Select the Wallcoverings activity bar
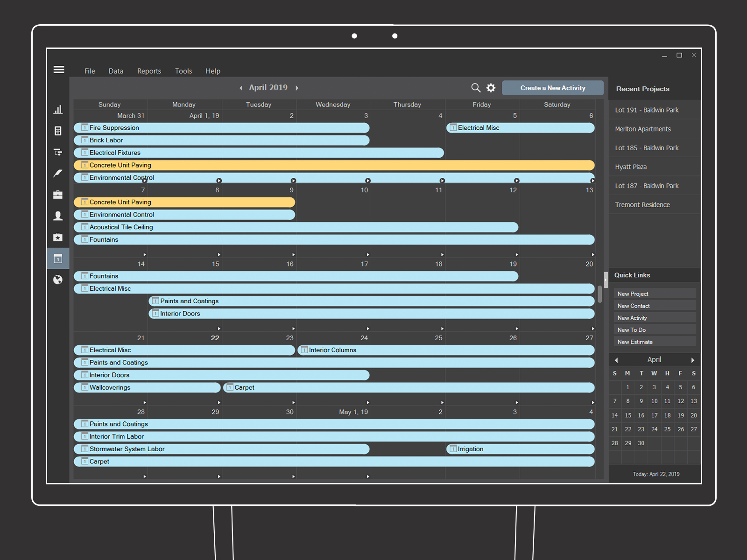747x560 pixels. click(x=147, y=387)
